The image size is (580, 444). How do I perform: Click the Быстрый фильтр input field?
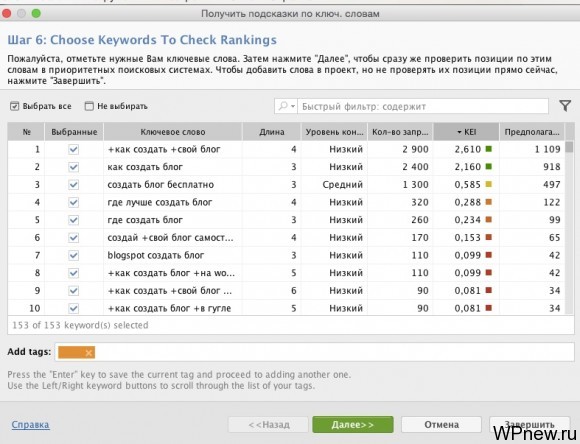(x=423, y=106)
